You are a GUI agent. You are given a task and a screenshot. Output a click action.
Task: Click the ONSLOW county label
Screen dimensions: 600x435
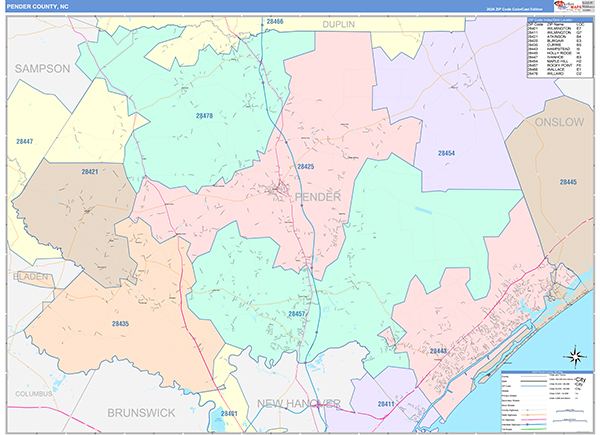(x=559, y=122)
